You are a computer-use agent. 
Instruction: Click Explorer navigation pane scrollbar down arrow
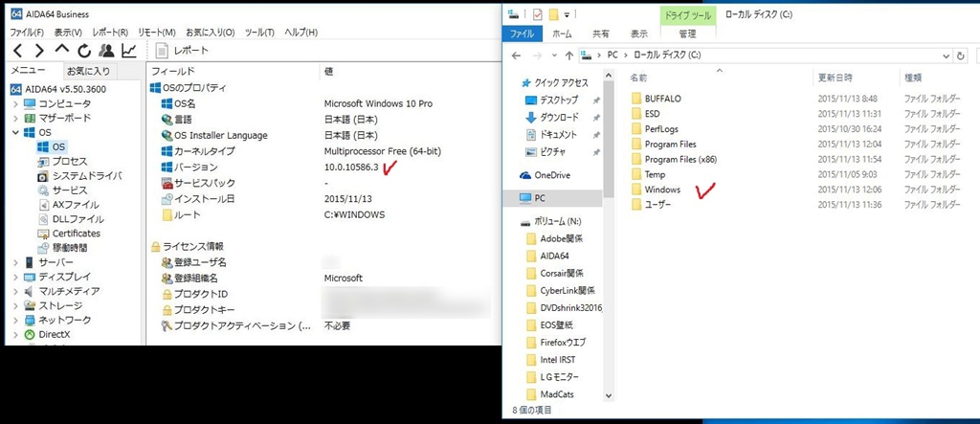coord(610,395)
